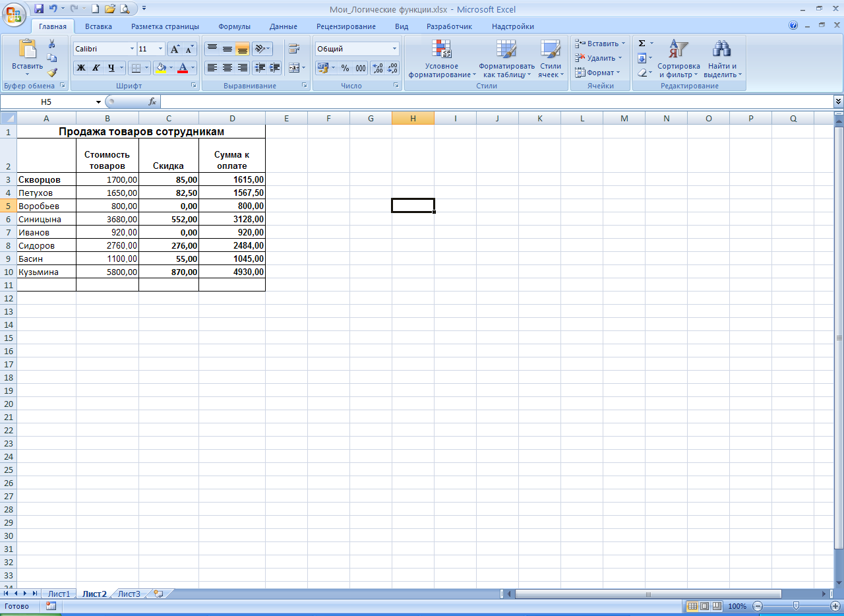Image resolution: width=844 pixels, height=616 pixels.
Task: Cut selection with the scissors icon
Action: click(52, 44)
